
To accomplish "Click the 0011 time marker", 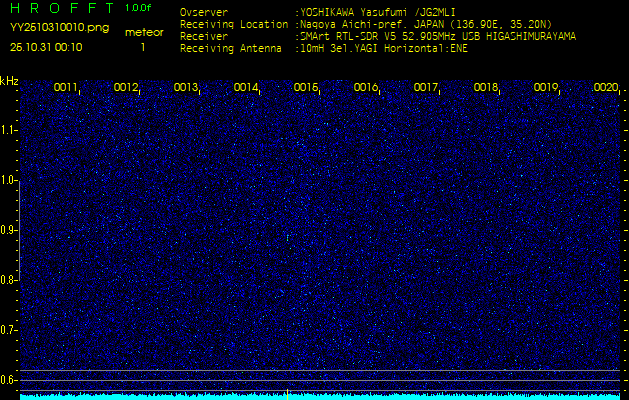I will [66, 88].
